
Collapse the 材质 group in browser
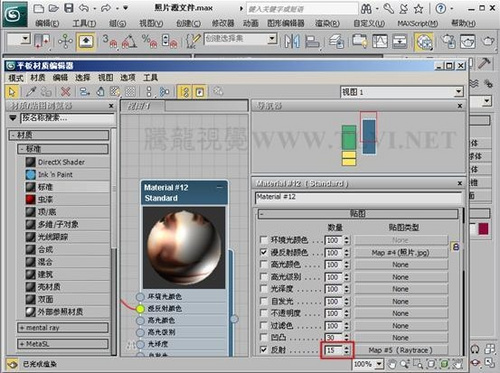point(59,135)
